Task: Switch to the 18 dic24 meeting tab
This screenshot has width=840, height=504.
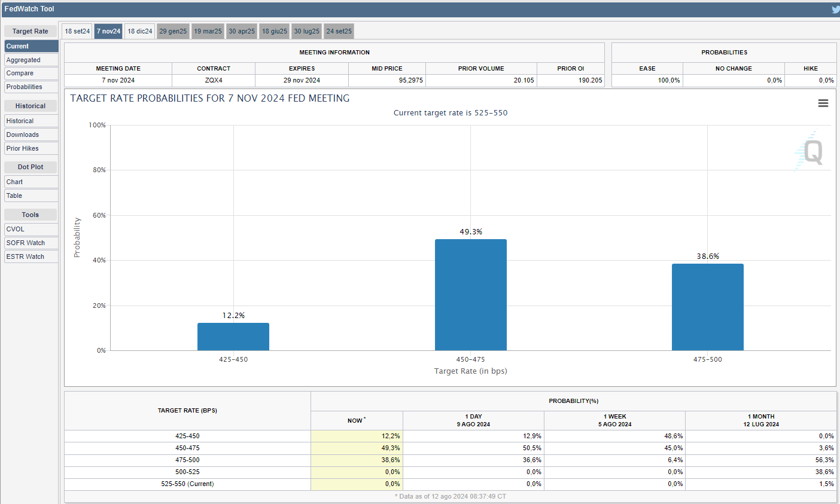Action: tap(140, 31)
